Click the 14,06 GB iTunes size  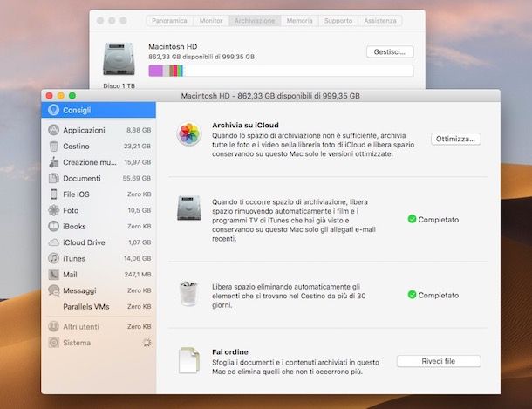[137, 258]
